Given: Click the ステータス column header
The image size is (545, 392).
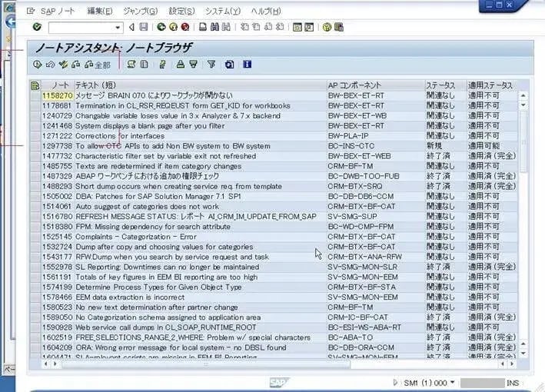Looking at the screenshot, I should 446,85.
